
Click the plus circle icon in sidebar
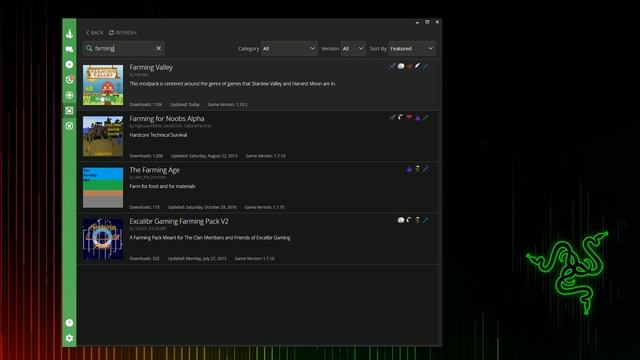(69, 64)
